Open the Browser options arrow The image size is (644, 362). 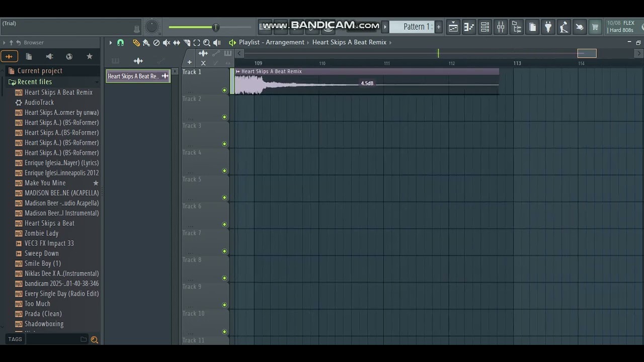tap(4, 43)
